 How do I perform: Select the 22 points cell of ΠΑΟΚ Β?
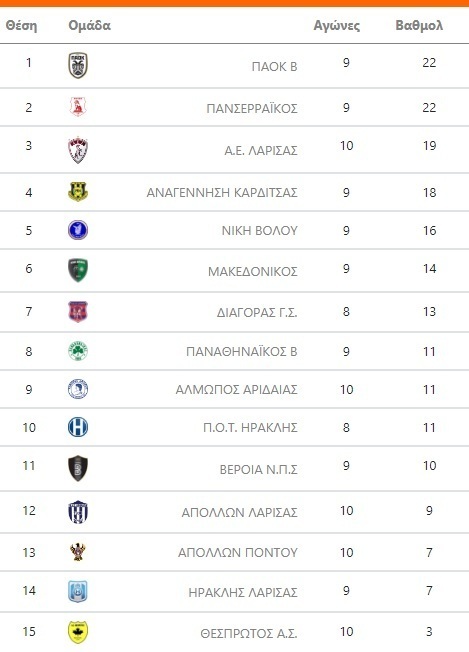429,63
